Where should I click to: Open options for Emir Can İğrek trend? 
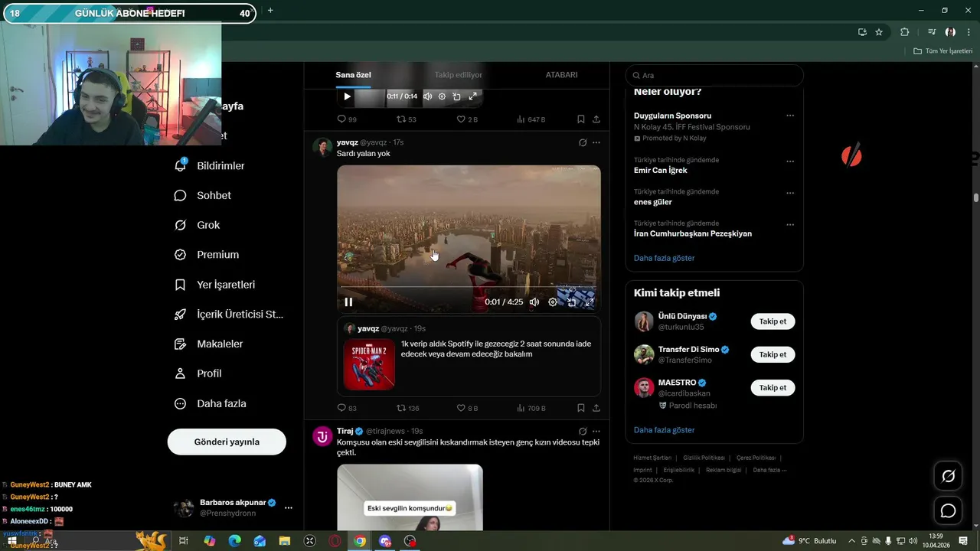click(790, 161)
